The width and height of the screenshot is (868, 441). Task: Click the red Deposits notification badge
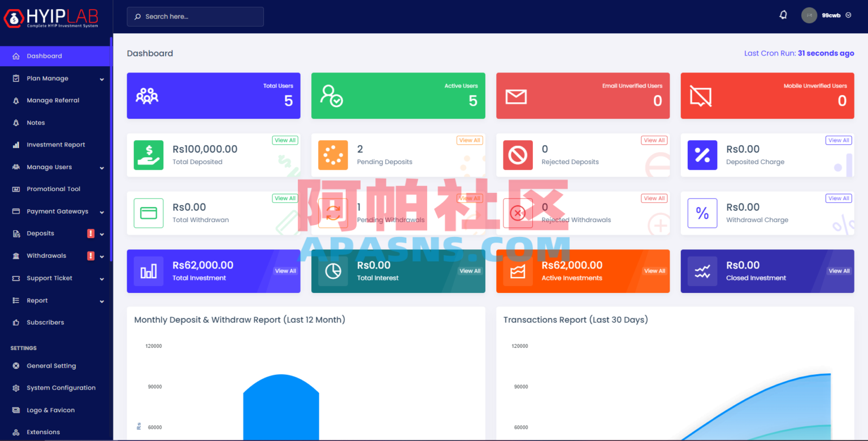(90, 233)
